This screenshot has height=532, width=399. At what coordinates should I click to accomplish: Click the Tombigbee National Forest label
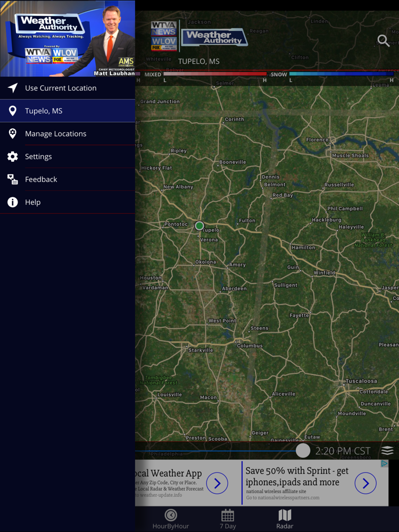click(x=159, y=380)
